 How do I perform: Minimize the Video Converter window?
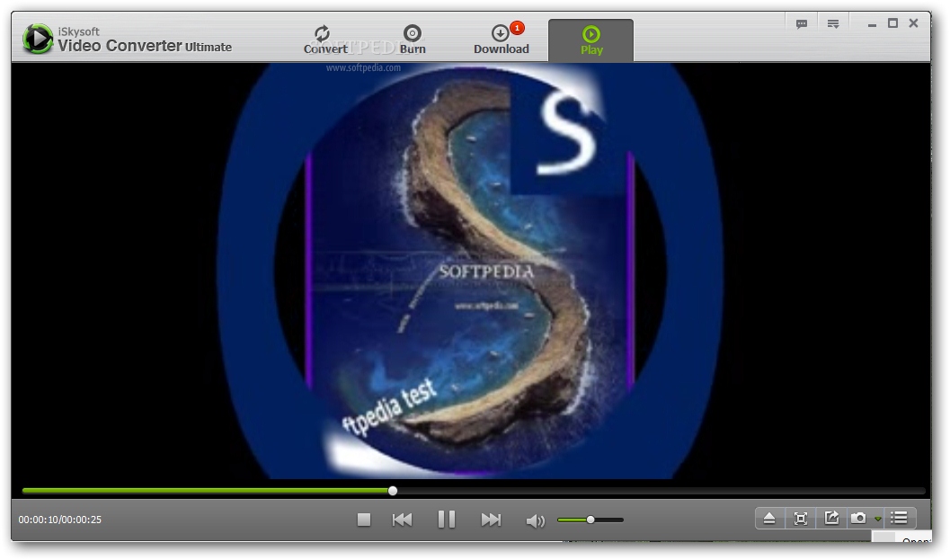(872, 24)
